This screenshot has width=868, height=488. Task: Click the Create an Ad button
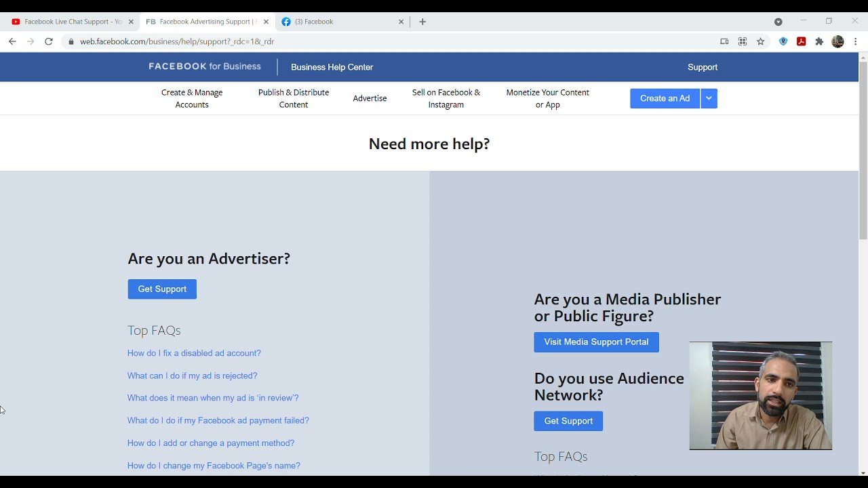(665, 98)
